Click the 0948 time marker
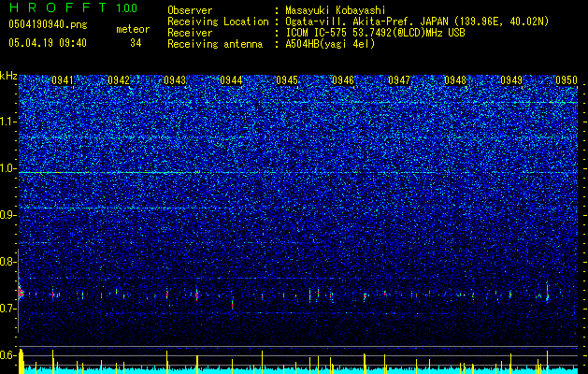This screenshot has height=374, width=588. (x=455, y=80)
